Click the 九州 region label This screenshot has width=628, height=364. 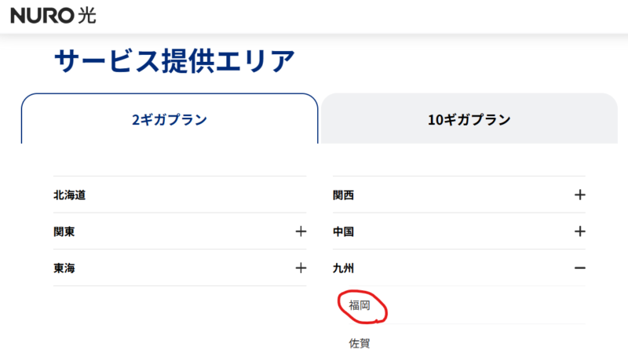point(344,268)
